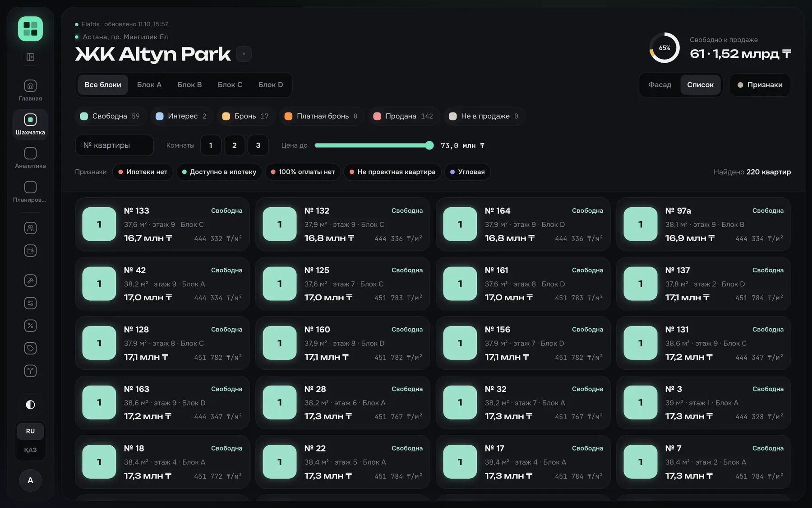Viewport: 812px width, 508px height.
Task: Select the Блок D tab
Action: coord(271,85)
